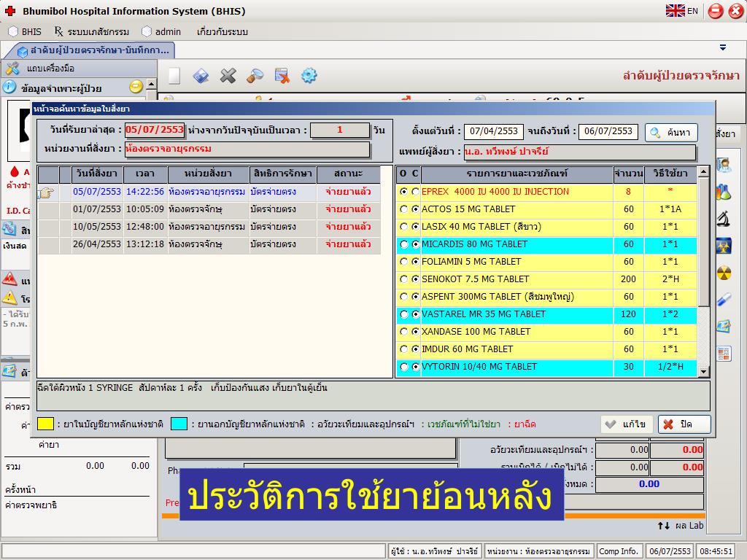Select O radio for MICARDIS 80 MG TABLET
The width and height of the screenshot is (747, 560).
tap(404, 244)
